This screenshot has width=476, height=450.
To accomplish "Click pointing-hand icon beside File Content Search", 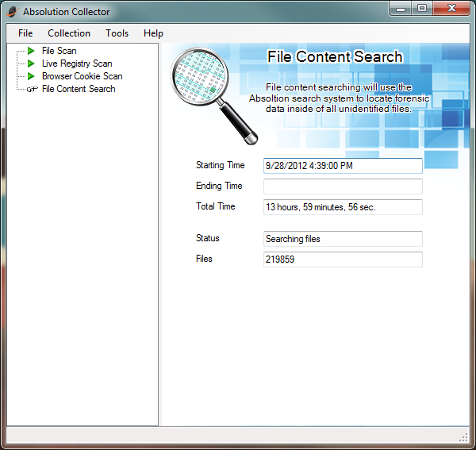I will (x=33, y=89).
